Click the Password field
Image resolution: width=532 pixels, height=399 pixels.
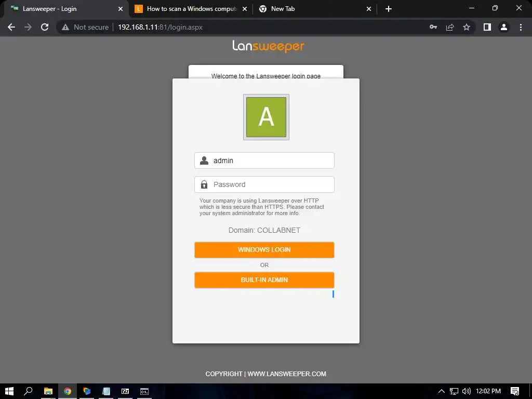point(264,184)
